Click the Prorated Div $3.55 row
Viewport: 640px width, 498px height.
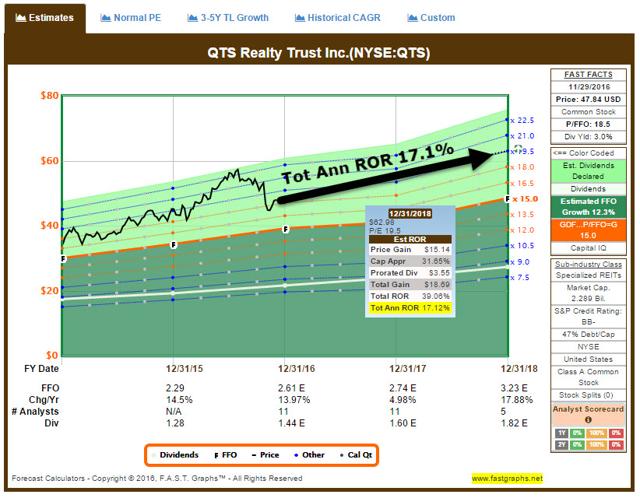[410, 273]
